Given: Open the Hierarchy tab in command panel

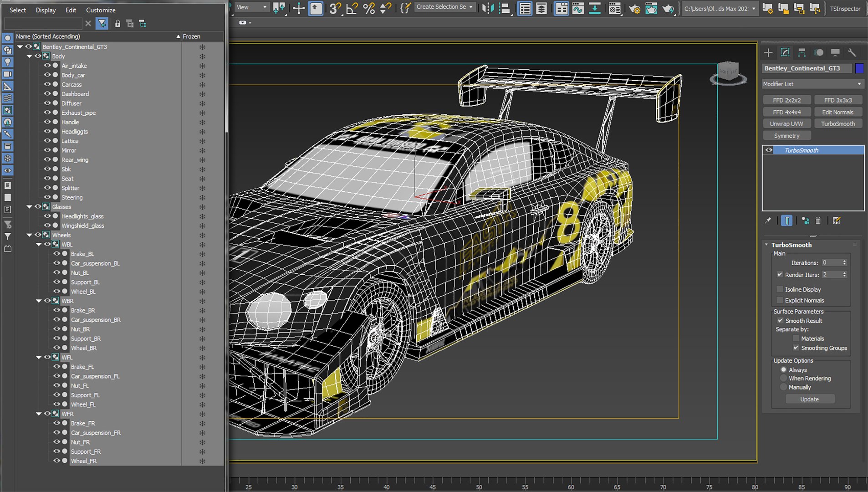Looking at the screenshot, I should point(802,52).
